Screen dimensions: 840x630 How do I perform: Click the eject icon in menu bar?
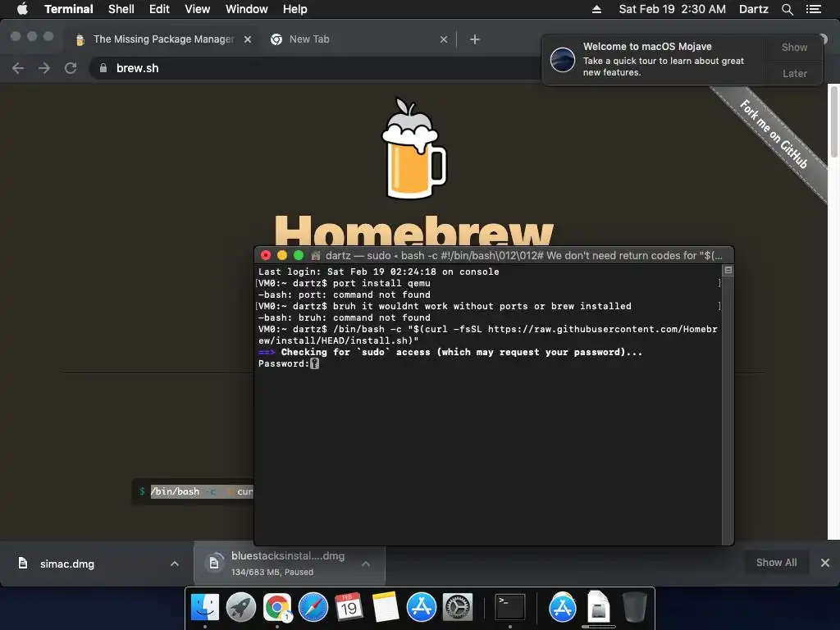point(596,9)
